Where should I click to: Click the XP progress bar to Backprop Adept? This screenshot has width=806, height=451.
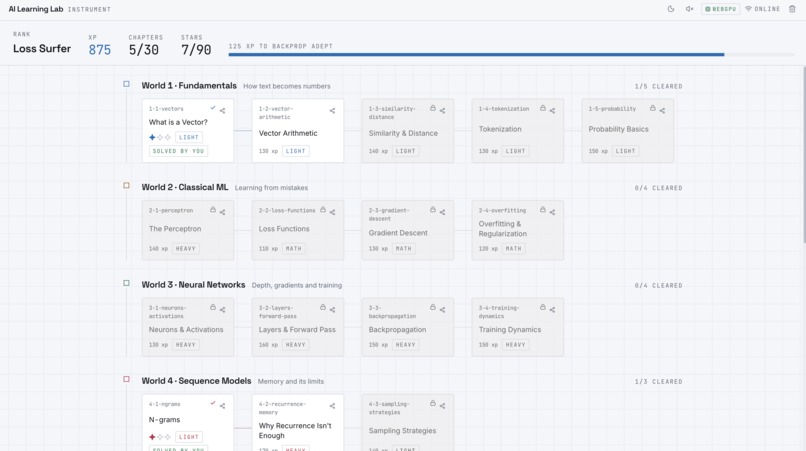pos(512,54)
